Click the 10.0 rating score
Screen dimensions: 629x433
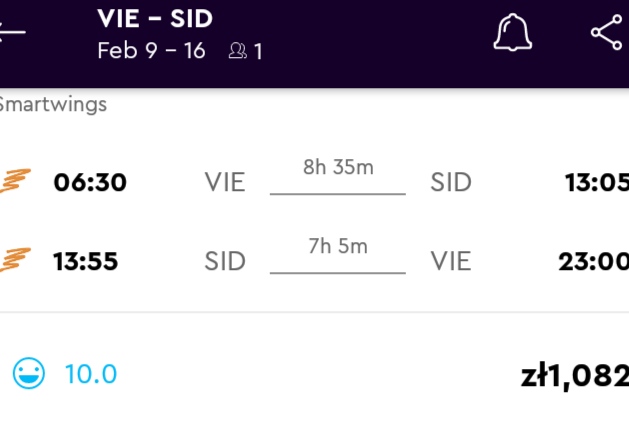pos(91,374)
